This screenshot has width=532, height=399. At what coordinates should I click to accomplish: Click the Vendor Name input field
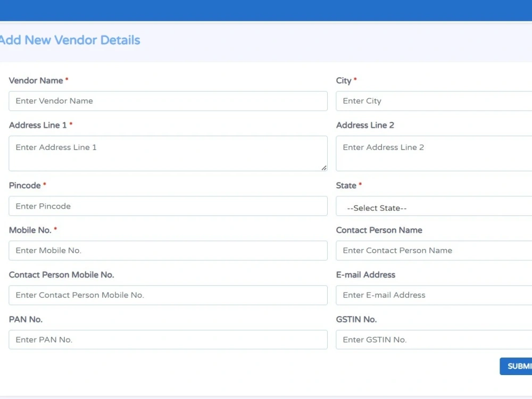point(168,101)
